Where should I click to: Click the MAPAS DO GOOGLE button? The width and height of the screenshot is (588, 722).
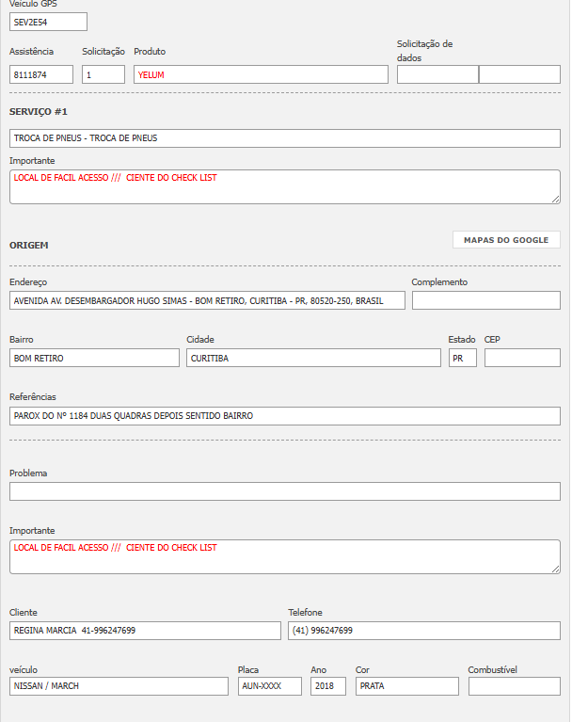pos(506,240)
